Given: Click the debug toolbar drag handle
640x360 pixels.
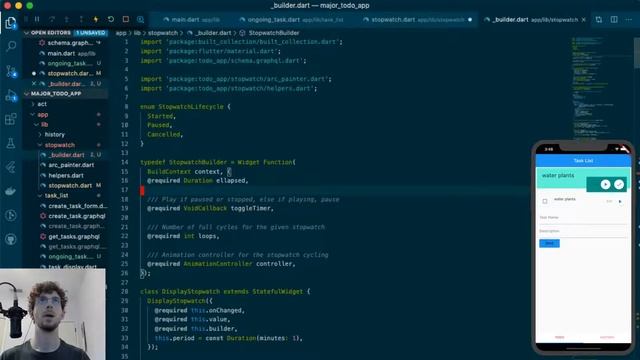Looking at the screenshot, I should pos(26,19).
